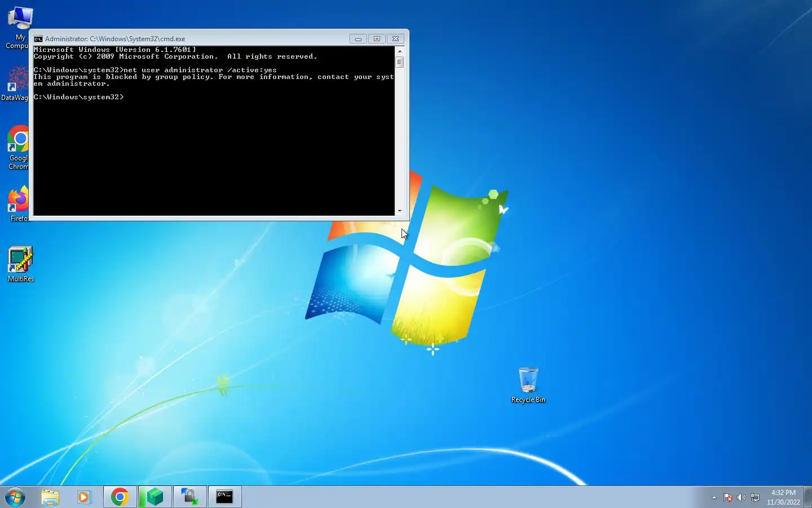Image resolution: width=812 pixels, height=508 pixels.
Task: Select the DataWagon desktop shortcut
Action: click(x=15, y=84)
